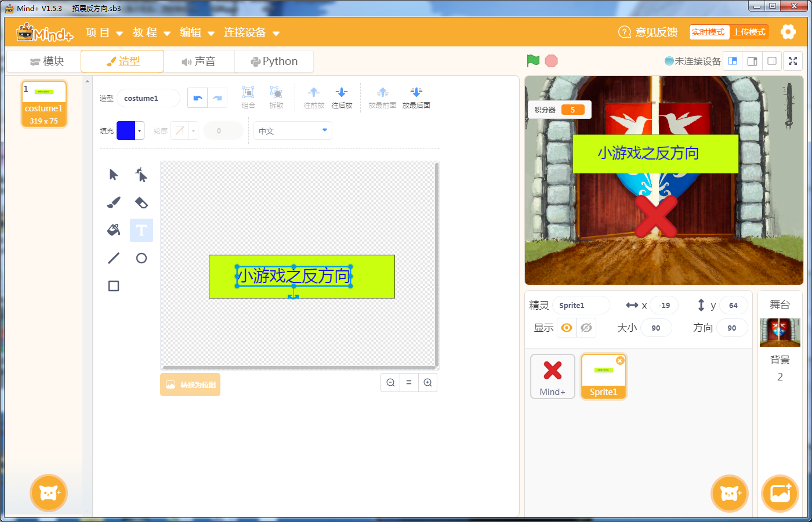Select the Reshape tool
This screenshot has height=522, width=812.
click(141, 175)
